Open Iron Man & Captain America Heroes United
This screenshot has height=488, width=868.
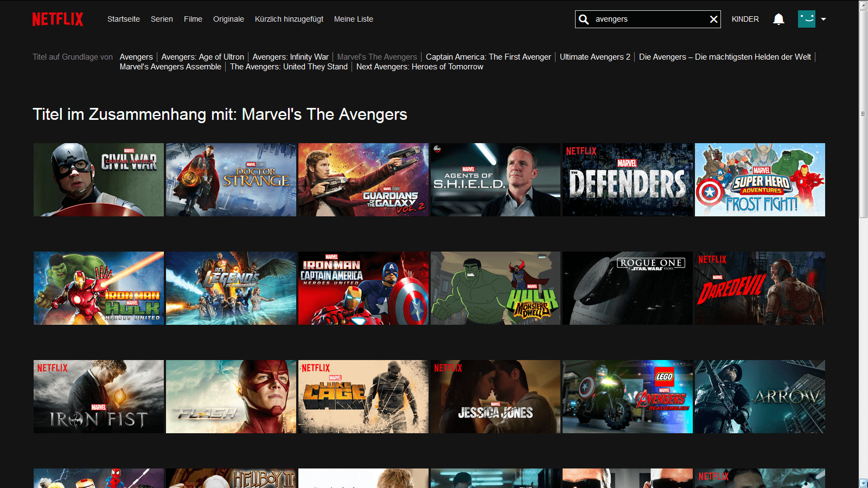click(363, 288)
